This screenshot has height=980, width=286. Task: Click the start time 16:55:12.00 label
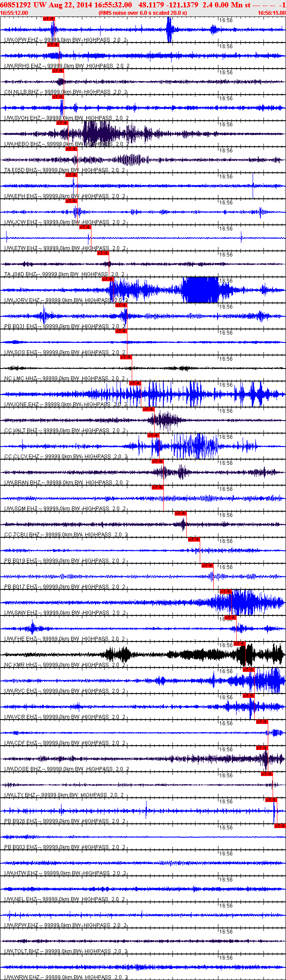click(14, 13)
